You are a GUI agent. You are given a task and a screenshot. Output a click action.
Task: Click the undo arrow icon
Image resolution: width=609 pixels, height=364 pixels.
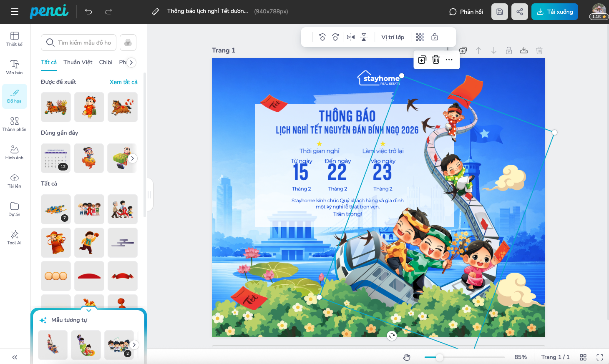pyautogui.click(x=88, y=12)
